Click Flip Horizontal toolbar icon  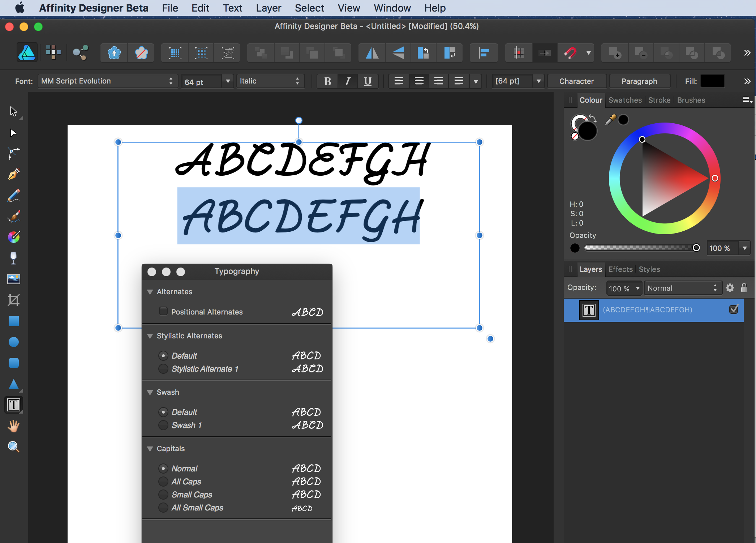tap(372, 53)
